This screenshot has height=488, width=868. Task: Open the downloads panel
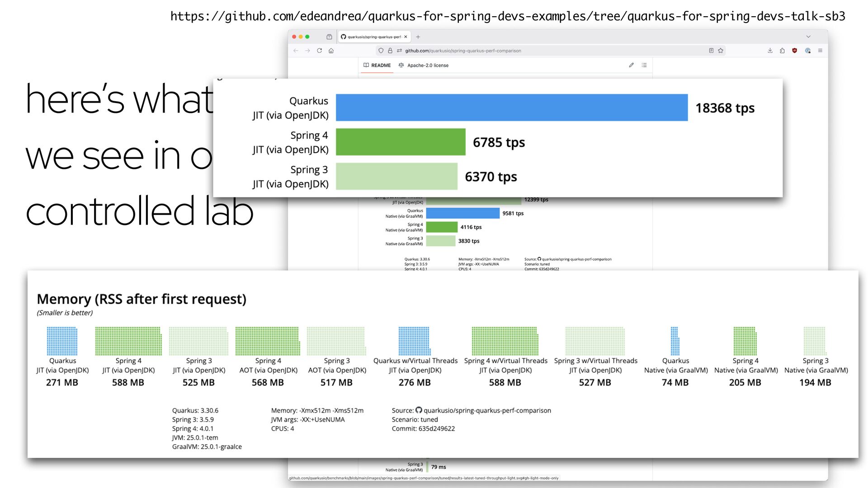point(770,51)
